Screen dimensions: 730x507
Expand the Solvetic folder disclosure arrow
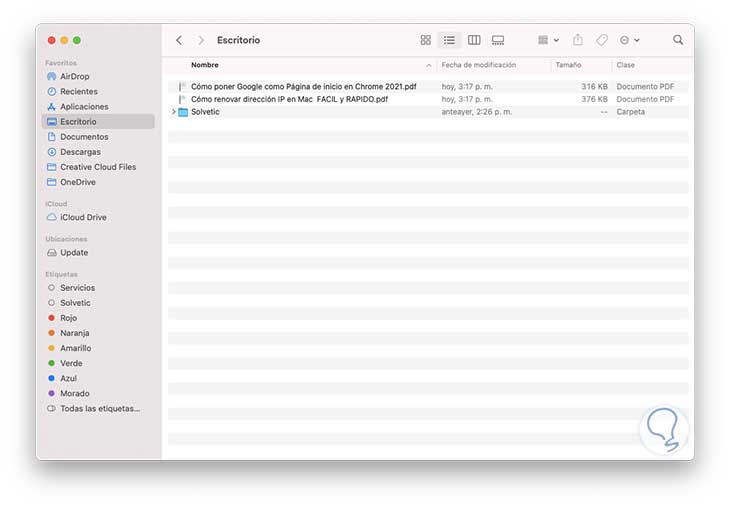point(174,112)
